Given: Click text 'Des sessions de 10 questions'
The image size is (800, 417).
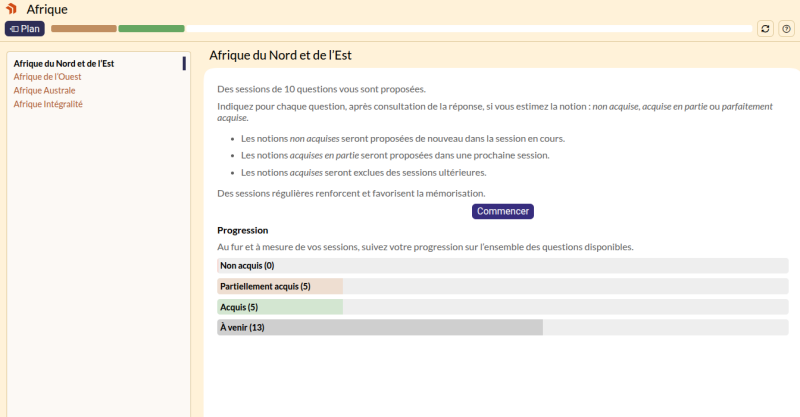Looking at the screenshot, I should pos(321,89).
